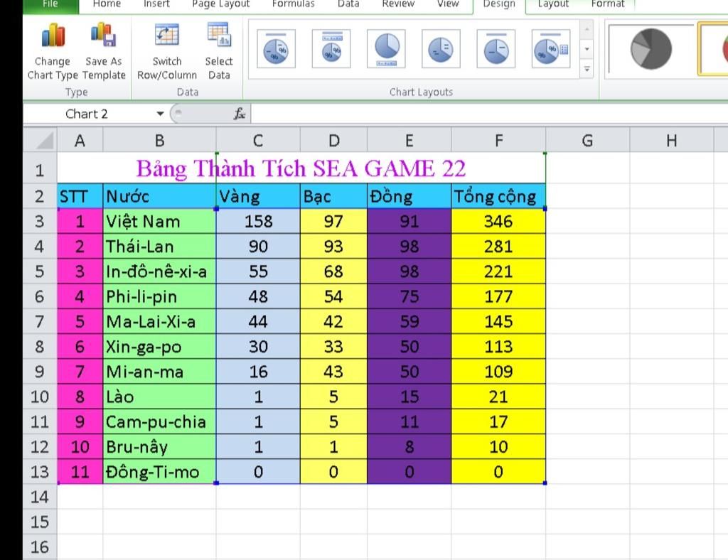Screen dimensions: 728x560
Task: Select the Ma-Lai-Xi-a cell
Action: 159,321
